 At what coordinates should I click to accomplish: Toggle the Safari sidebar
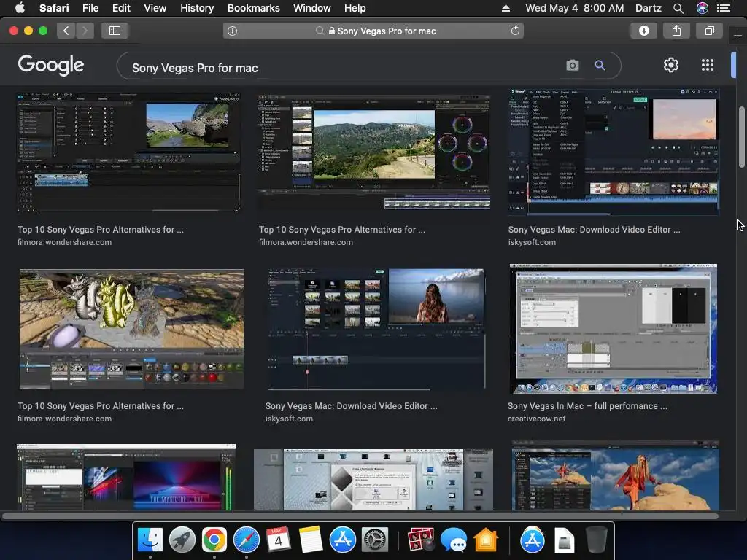tap(115, 31)
